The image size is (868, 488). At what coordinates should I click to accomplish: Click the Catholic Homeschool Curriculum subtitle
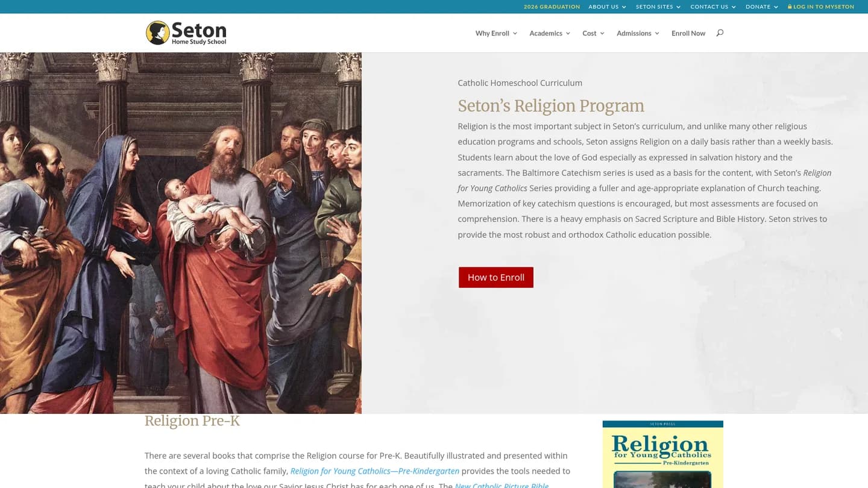point(520,83)
